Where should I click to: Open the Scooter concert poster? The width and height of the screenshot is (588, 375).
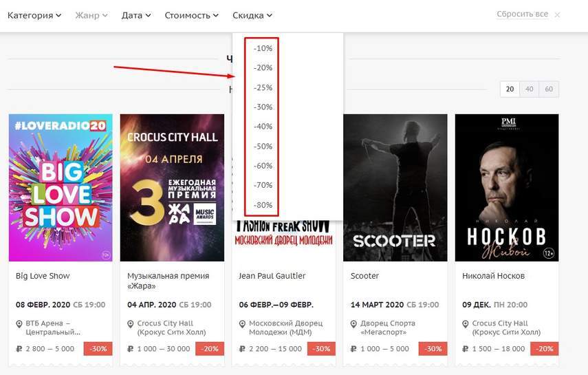pyautogui.click(x=395, y=187)
